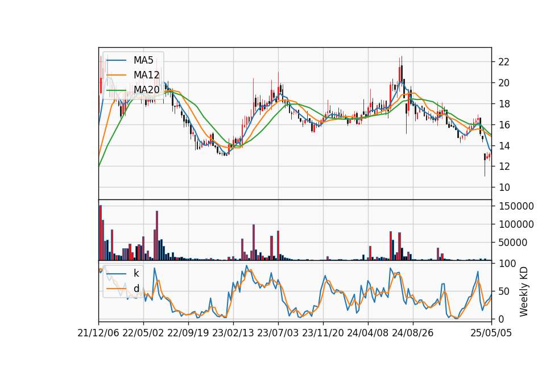
Task: Click the orange MA12 legend line sample
Action: (116, 75)
